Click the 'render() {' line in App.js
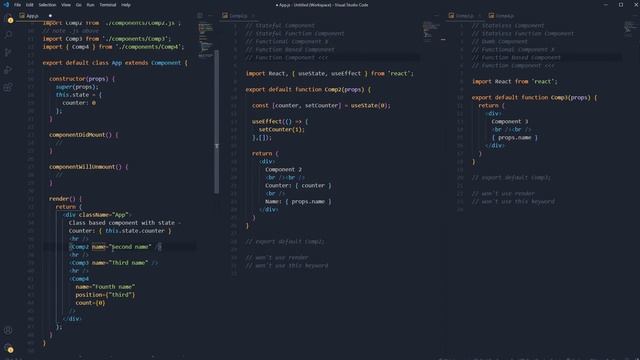 click(x=65, y=199)
